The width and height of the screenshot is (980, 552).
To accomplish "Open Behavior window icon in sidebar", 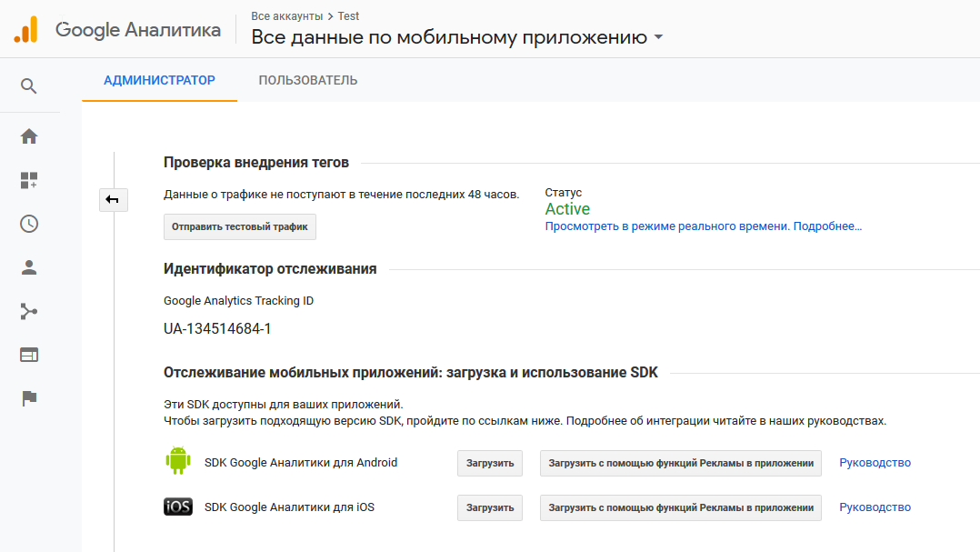I will click(x=29, y=355).
